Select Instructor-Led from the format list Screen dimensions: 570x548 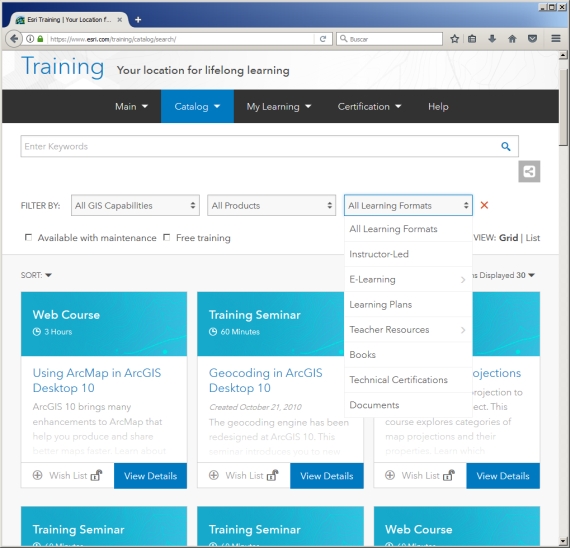[x=408, y=254]
